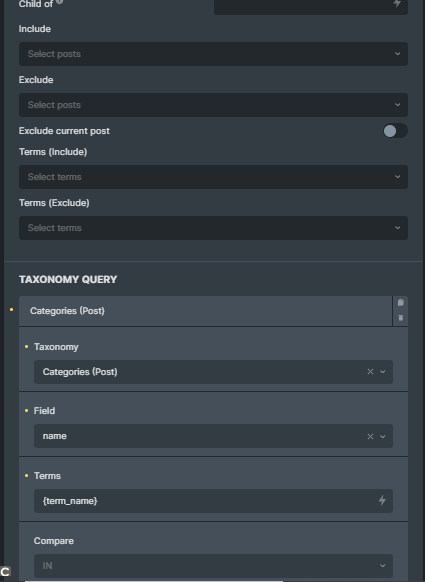425x582 pixels.
Task: Click the Terms (Include) label
Action: [53, 152]
